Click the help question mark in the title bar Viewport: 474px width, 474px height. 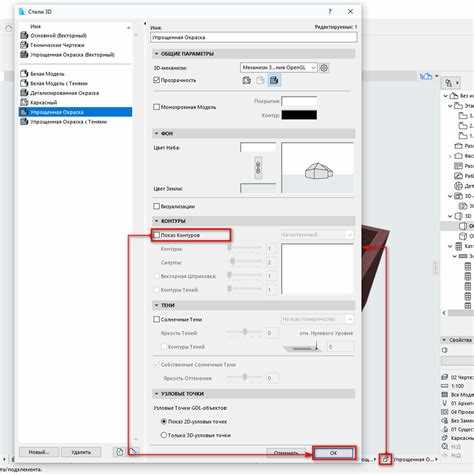click(x=330, y=12)
